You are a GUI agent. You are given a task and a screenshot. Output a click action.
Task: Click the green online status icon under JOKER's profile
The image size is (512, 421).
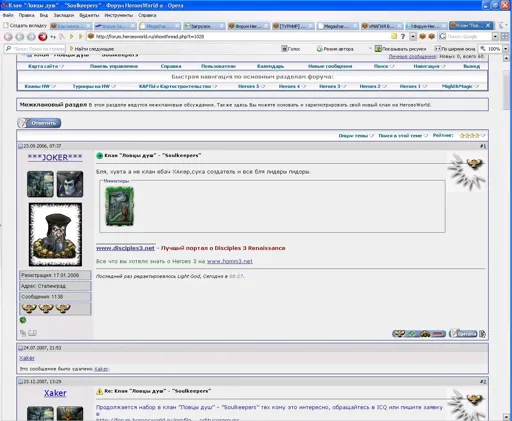(x=23, y=320)
